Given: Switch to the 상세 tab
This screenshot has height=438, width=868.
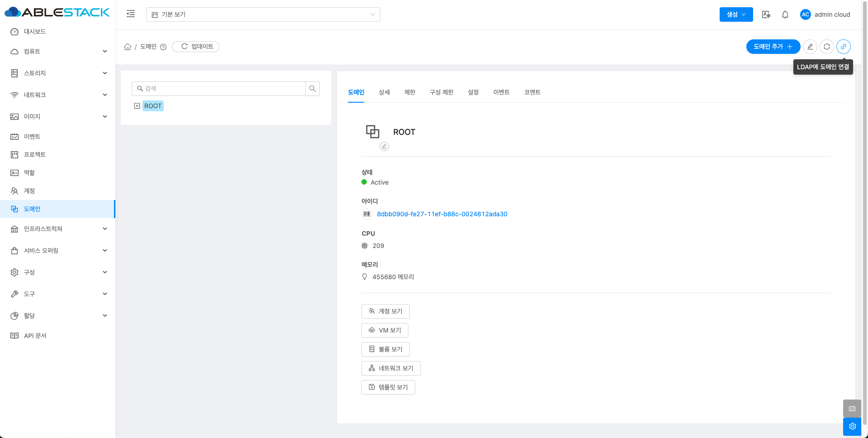Looking at the screenshot, I should 384,92.
